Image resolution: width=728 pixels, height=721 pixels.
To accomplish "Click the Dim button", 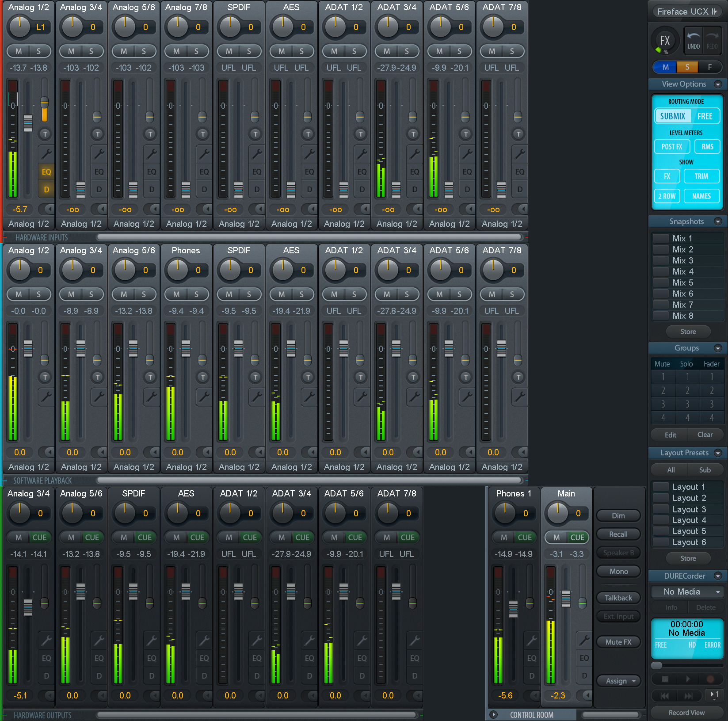I will 618,516.
